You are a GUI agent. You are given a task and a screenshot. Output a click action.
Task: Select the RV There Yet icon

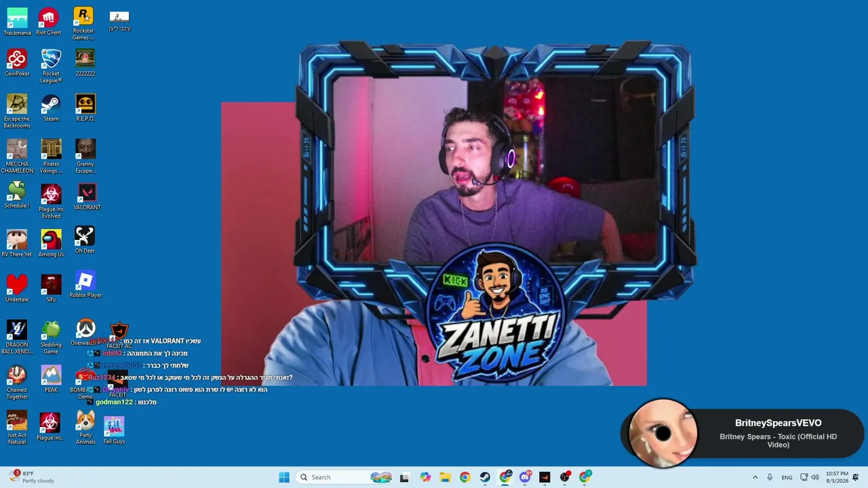coord(17,243)
